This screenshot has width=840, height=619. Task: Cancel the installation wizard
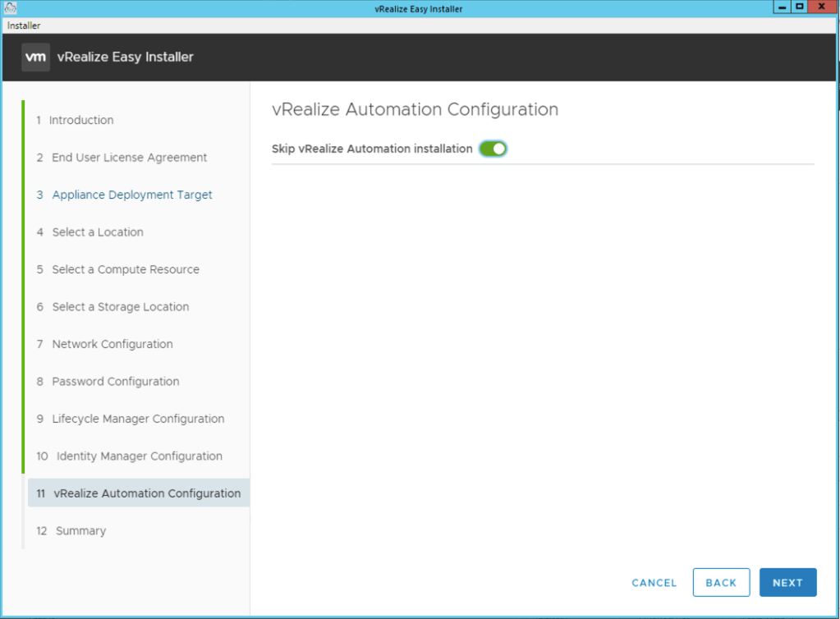pos(654,582)
